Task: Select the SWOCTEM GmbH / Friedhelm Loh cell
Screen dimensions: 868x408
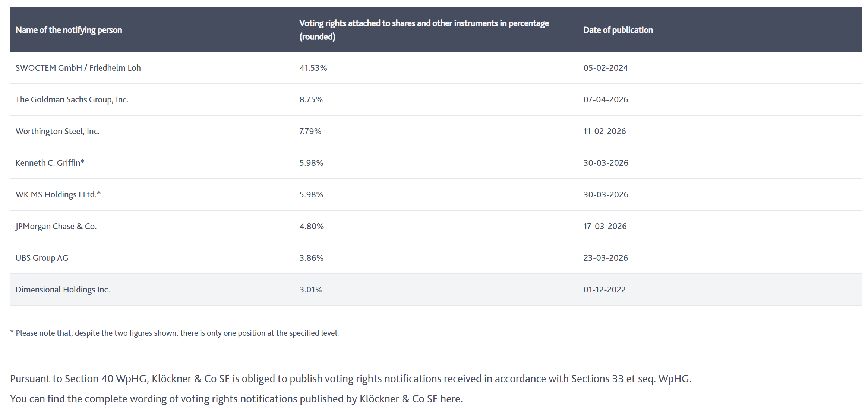Action: (x=78, y=68)
